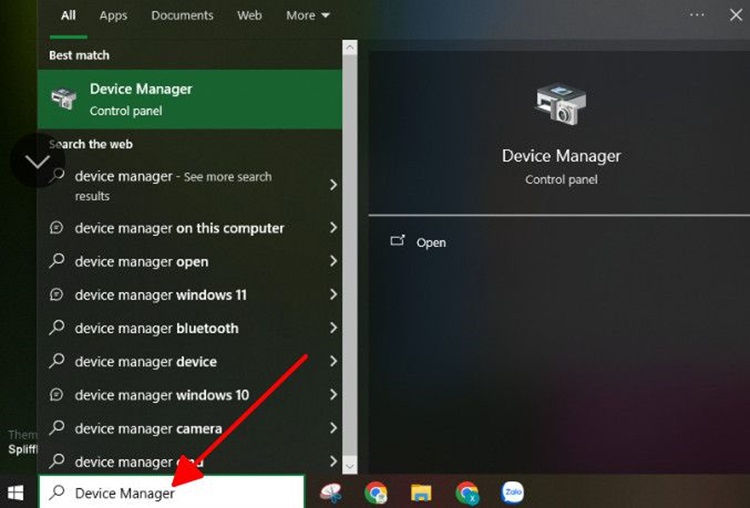This screenshot has height=508, width=750.
Task: Select 'device manager - See more search results'
Action: coord(189,186)
